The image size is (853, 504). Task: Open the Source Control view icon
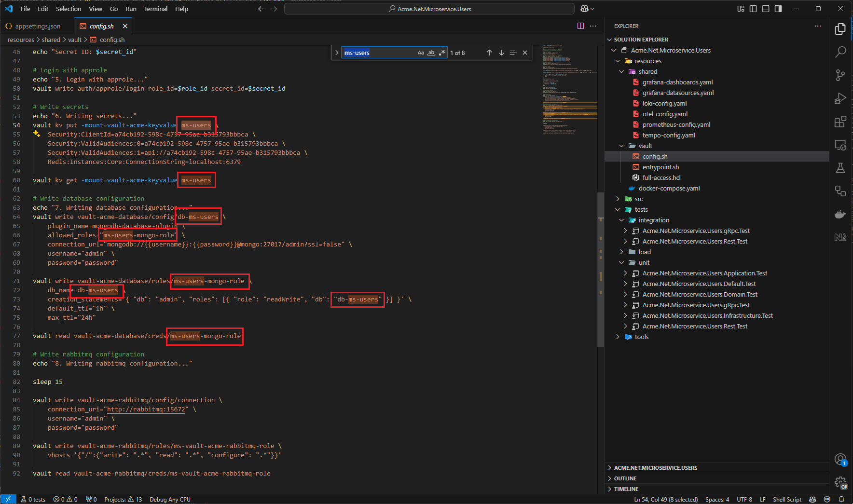[840, 75]
